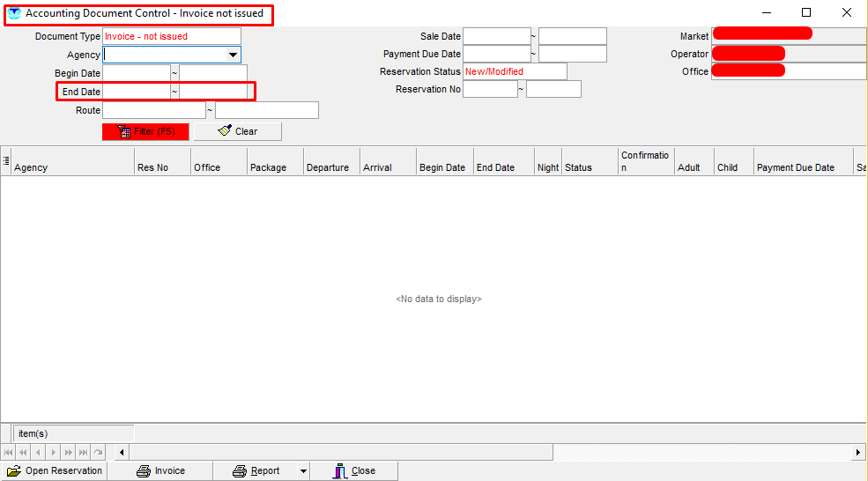Click the Document Type field
Screen dimensions: 868x481
172,36
